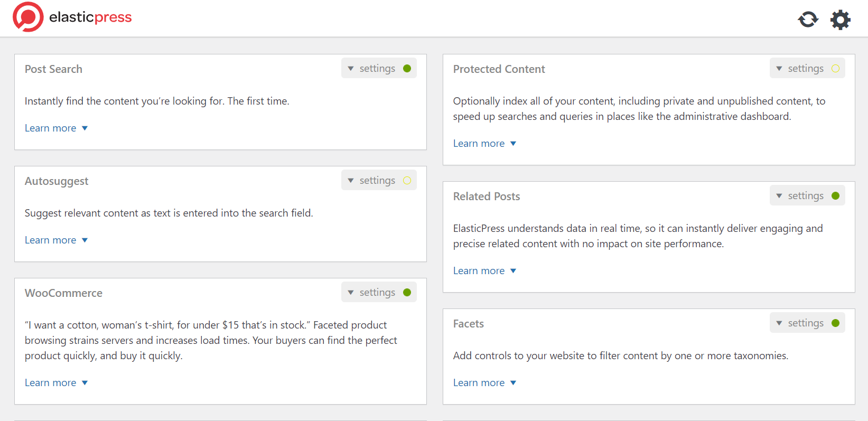This screenshot has height=421, width=868.
Task: Click the Protected Content heading
Action: (499, 69)
